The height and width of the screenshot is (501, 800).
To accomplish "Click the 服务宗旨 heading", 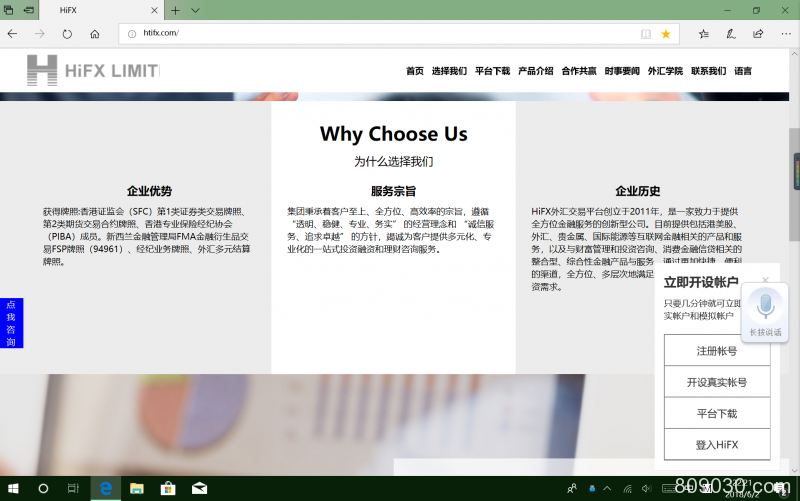I will pyautogui.click(x=393, y=191).
